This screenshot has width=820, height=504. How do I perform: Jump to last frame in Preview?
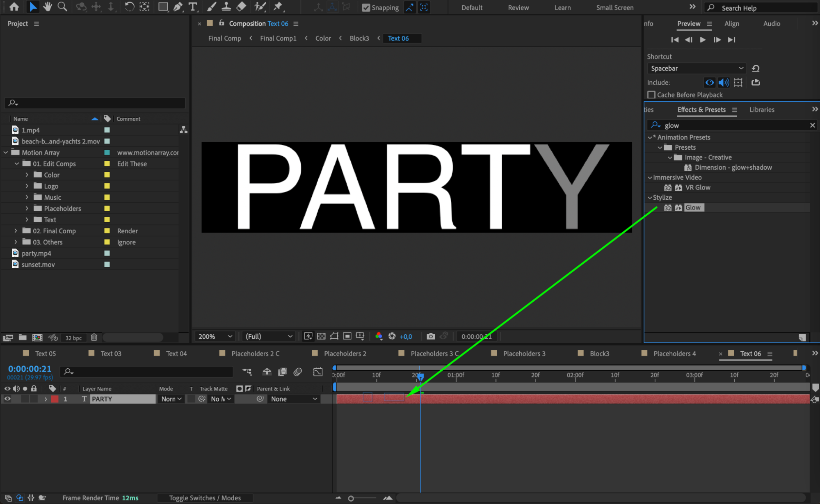(x=731, y=40)
